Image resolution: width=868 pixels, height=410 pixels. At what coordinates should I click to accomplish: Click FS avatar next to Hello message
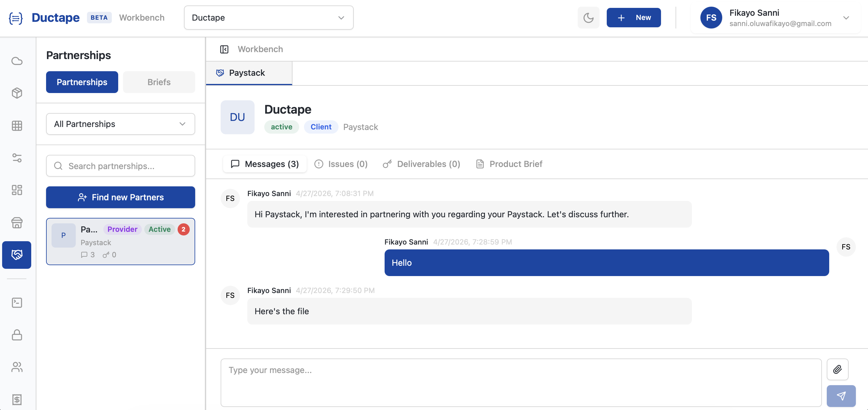coord(846,247)
